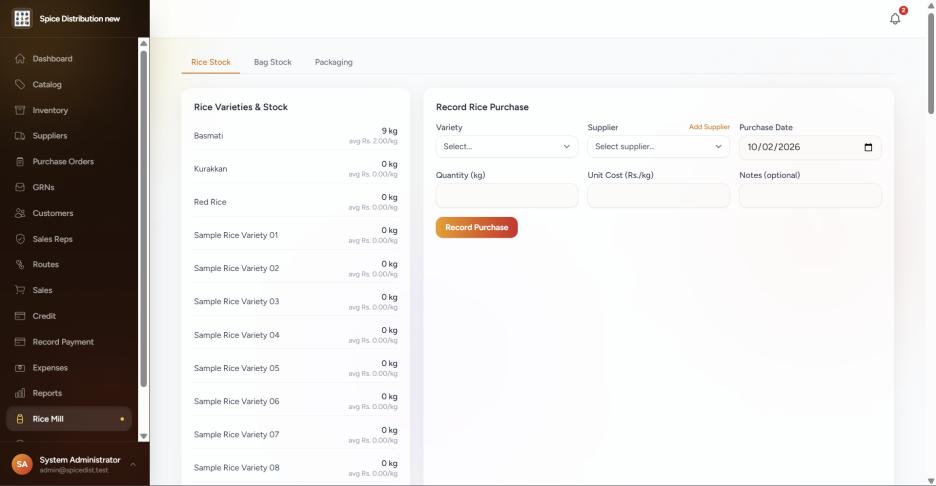Select Sample Rice Variety 05 row
Screen dimensions: 936x486
tap(295, 368)
